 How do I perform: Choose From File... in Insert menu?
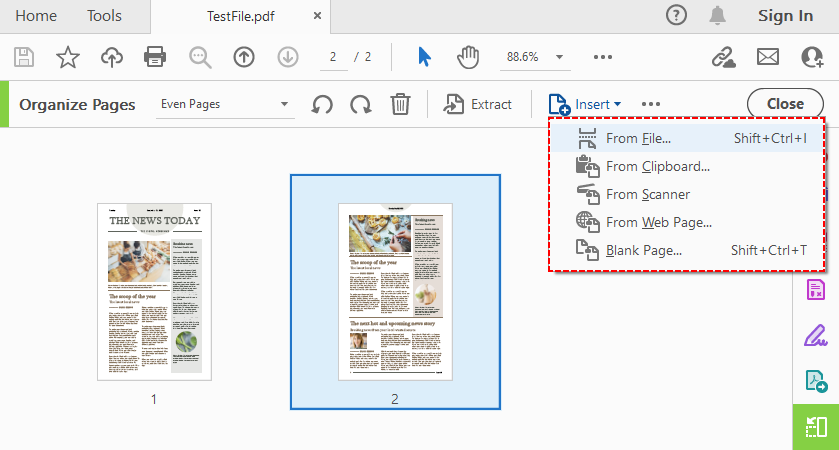coord(688,139)
